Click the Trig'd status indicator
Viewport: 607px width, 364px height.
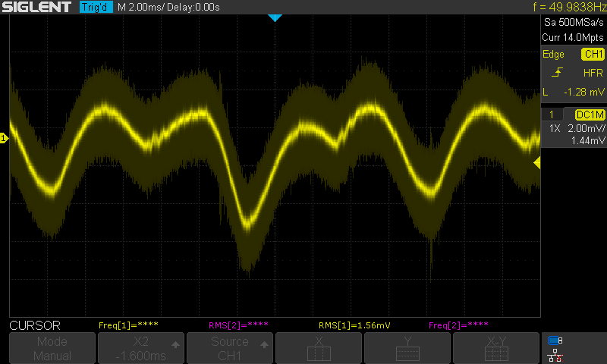[96, 7]
